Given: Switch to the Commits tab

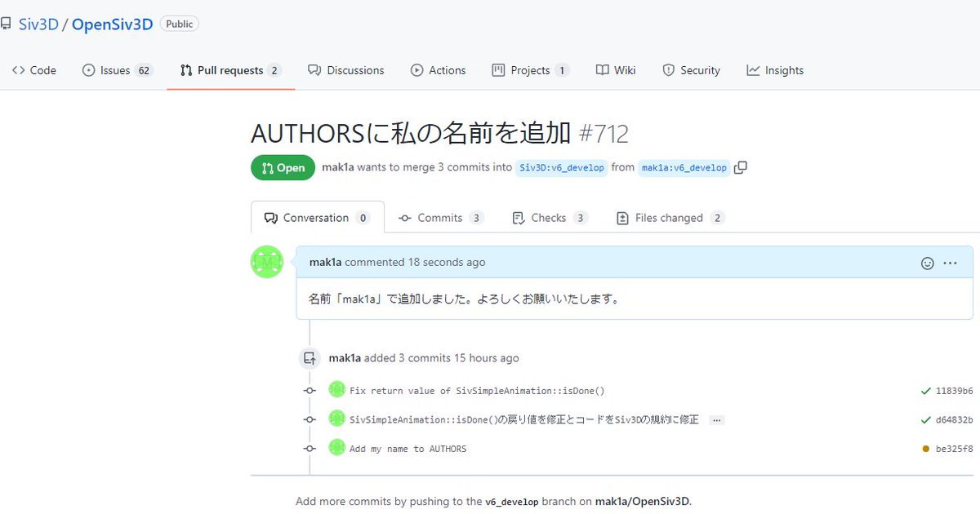Looking at the screenshot, I should [x=441, y=218].
